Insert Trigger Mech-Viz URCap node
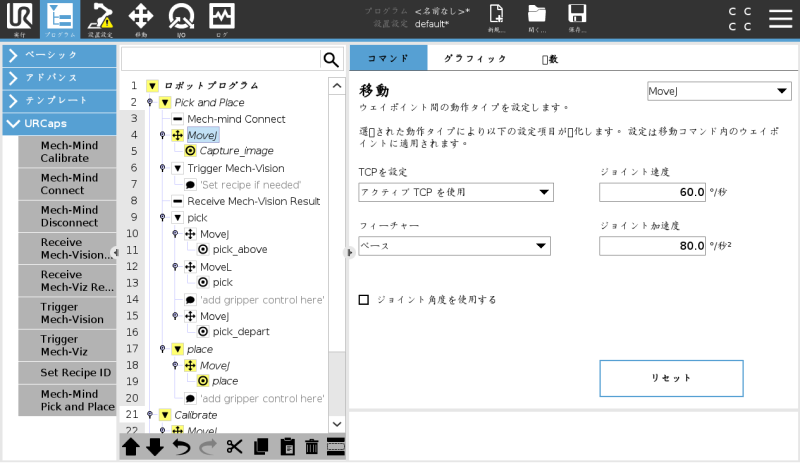This screenshot has height=463, width=800. [x=67, y=346]
